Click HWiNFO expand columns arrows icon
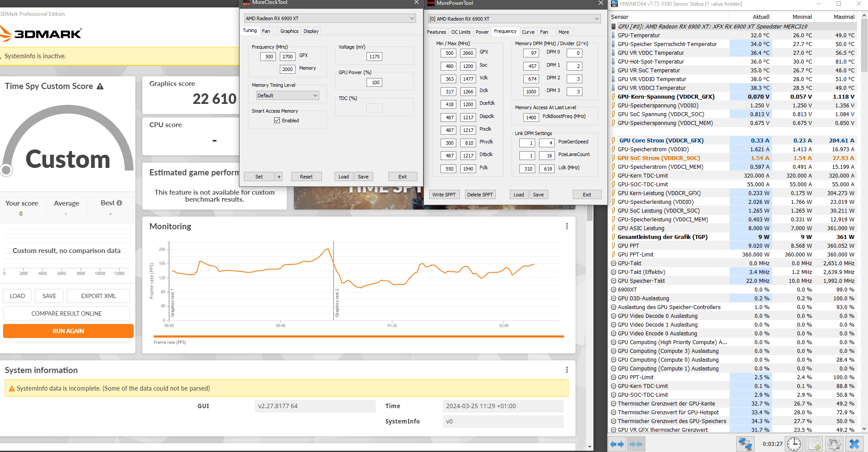 617,444
